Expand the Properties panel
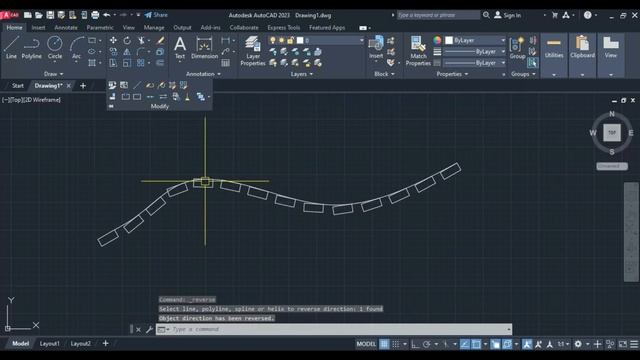This screenshot has width=640, height=360. coord(452,74)
